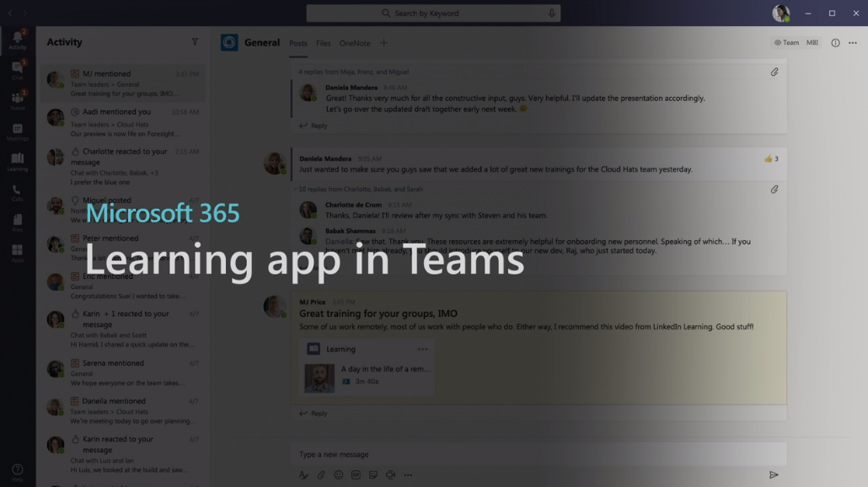Open the Learning app in sidebar
This screenshot has height=487, width=868.
click(x=17, y=162)
